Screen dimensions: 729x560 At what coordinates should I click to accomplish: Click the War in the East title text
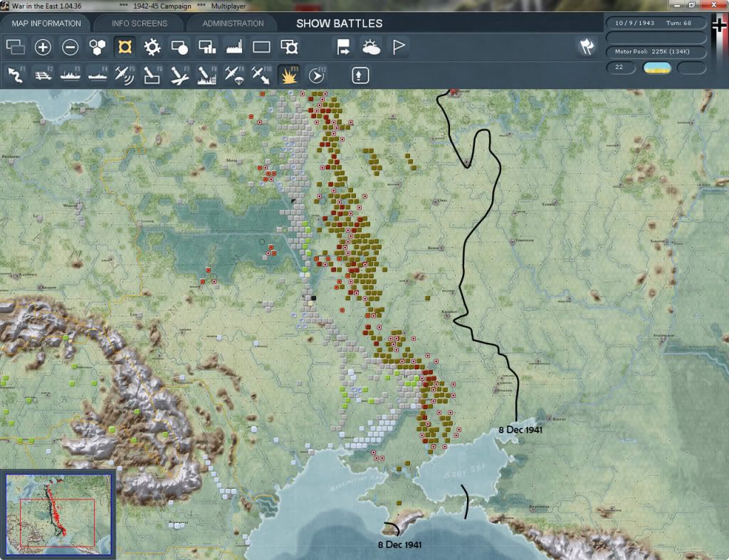(46, 6)
